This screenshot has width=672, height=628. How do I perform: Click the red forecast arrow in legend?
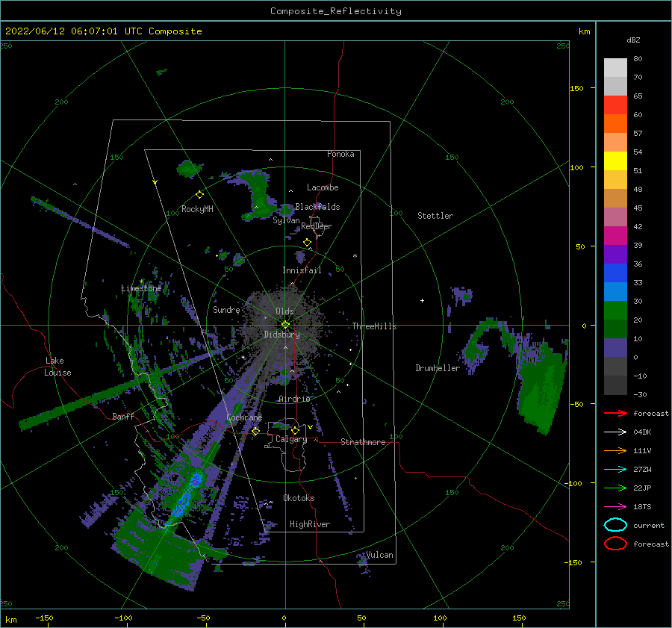pyautogui.click(x=615, y=413)
